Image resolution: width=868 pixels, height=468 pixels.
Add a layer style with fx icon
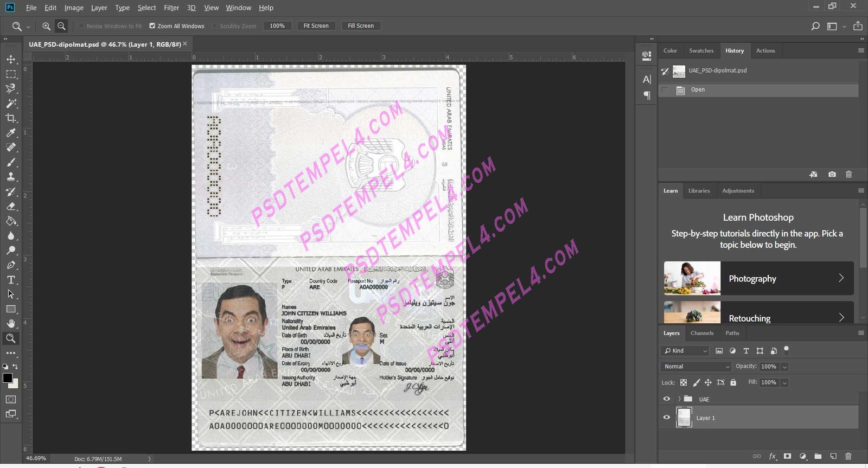773,457
